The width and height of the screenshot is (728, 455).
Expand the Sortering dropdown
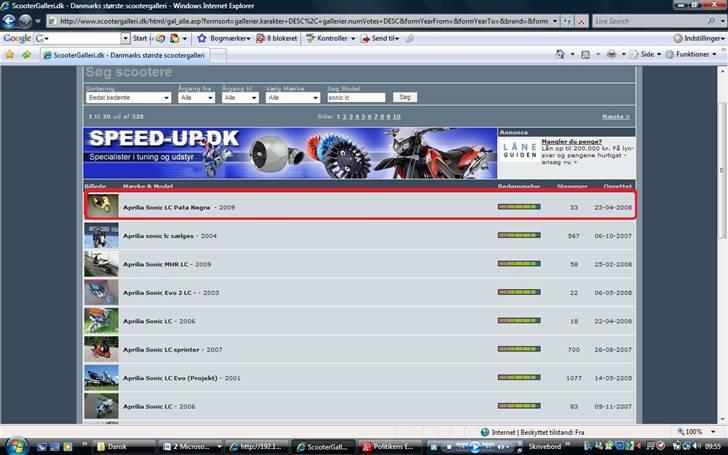tap(129, 98)
